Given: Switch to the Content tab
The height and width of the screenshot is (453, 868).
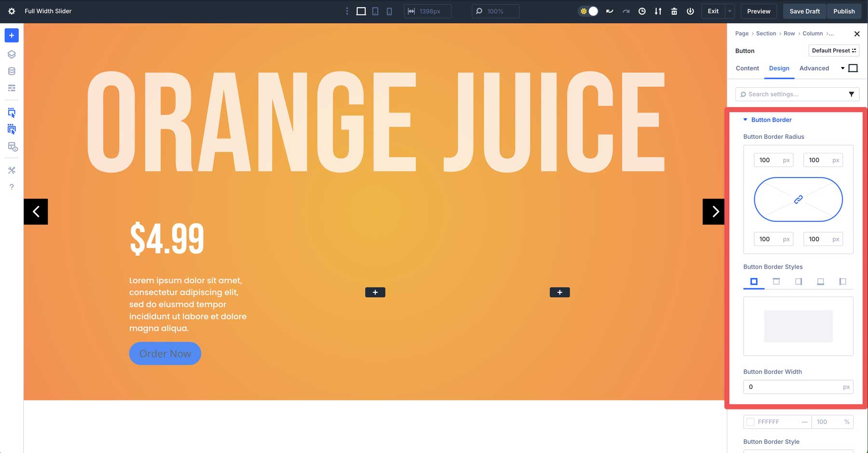Looking at the screenshot, I should click(x=747, y=68).
